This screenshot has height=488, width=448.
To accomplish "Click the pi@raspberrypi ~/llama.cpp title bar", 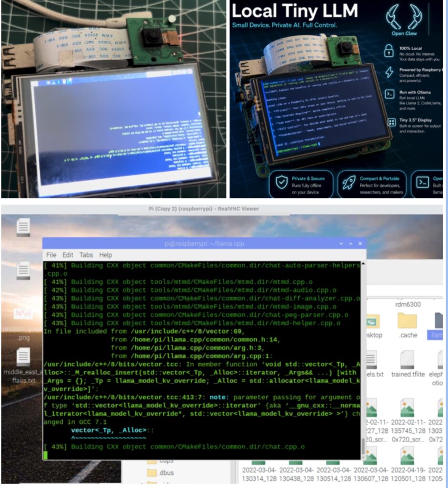I will tap(204, 244).
